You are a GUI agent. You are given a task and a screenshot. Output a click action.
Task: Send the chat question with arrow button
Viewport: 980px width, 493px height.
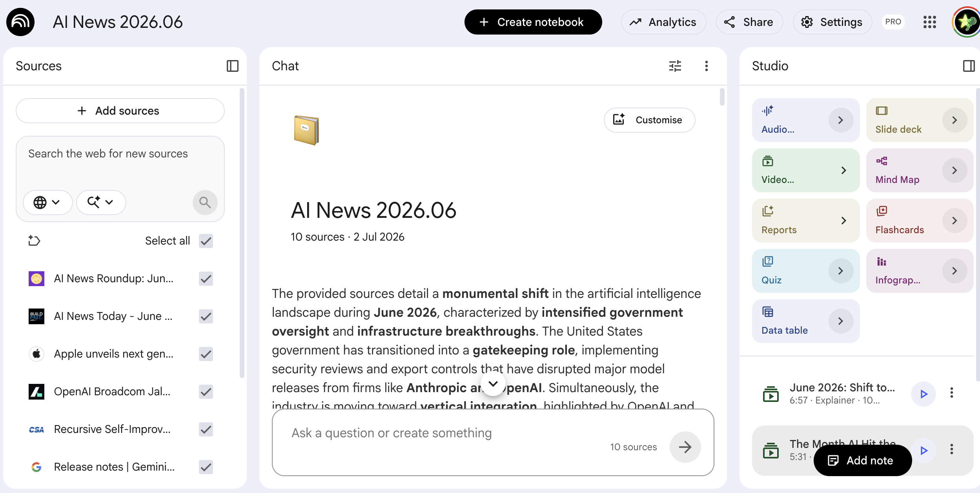point(685,447)
